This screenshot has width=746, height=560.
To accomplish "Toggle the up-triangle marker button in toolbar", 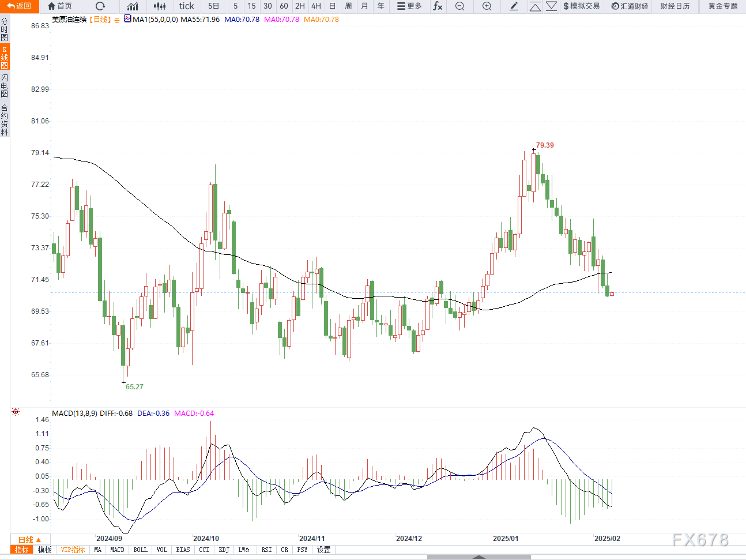I will pyautogui.click(x=535, y=6).
